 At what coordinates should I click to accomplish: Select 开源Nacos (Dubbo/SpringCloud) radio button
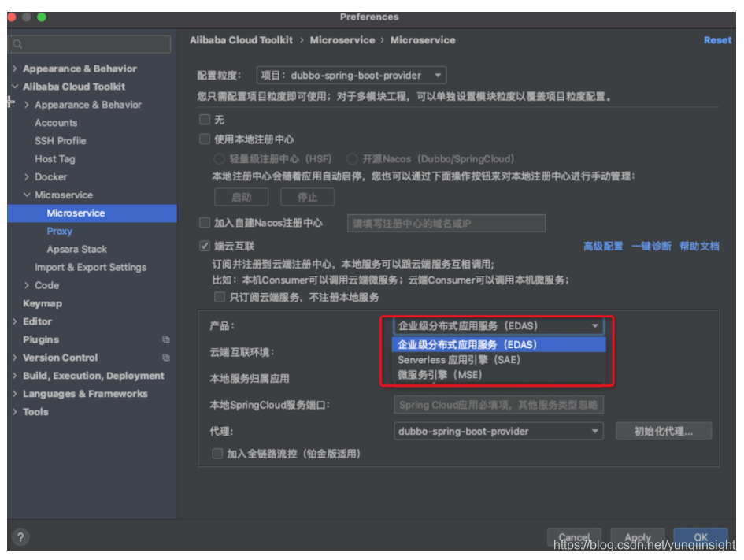(x=352, y=158)
